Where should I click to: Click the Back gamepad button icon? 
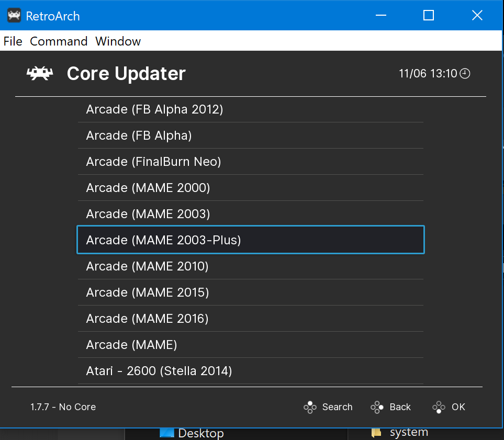coord(377,407)
